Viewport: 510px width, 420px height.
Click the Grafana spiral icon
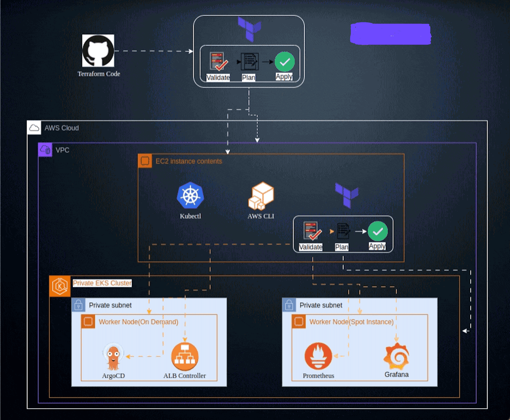point(396,355)
